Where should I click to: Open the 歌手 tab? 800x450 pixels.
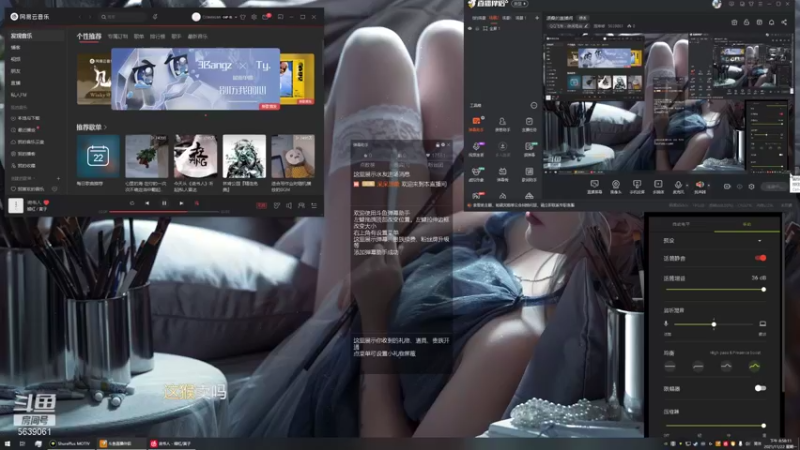coord(176,36)
